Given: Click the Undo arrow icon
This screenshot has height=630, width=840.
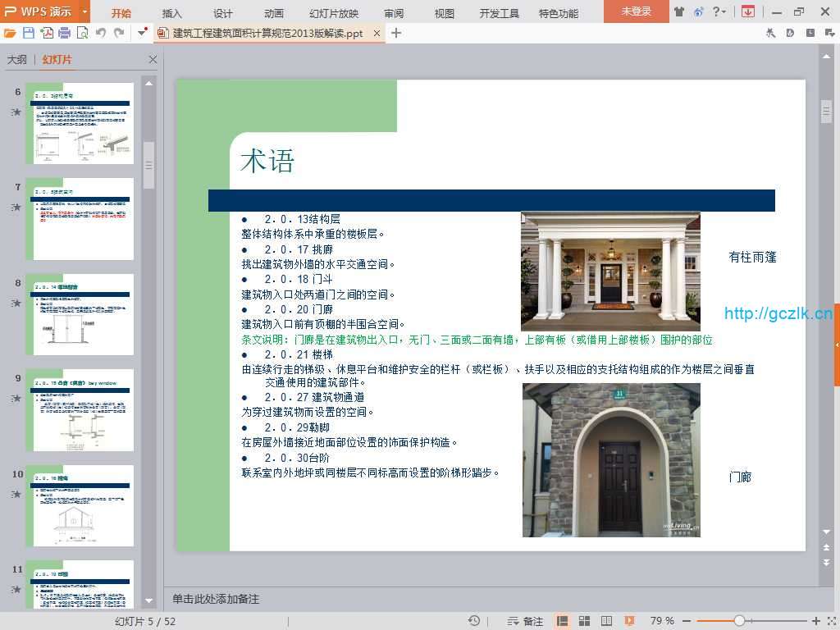Looking at the screenshot, I should click(x=100, y=33).
